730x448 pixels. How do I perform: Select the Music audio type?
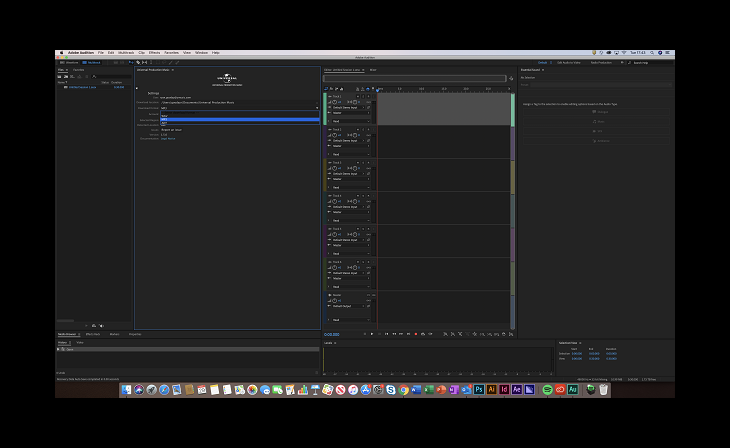click(601, 121)
